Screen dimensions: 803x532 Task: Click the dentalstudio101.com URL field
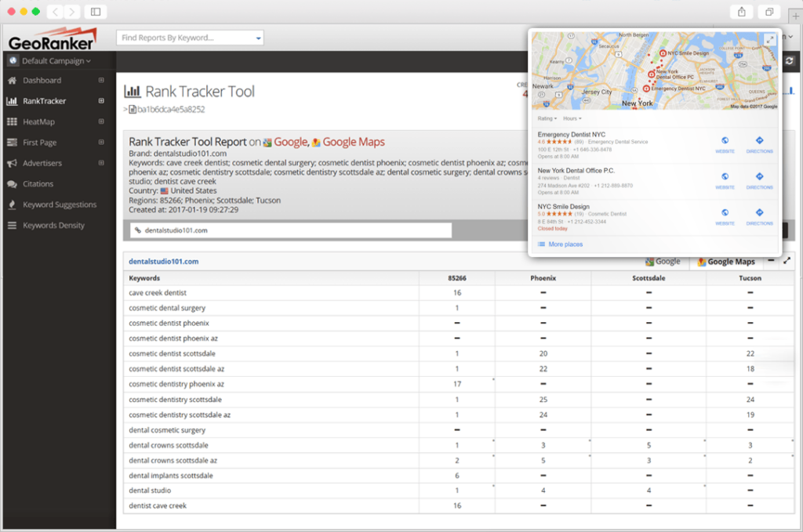(291, 230)
